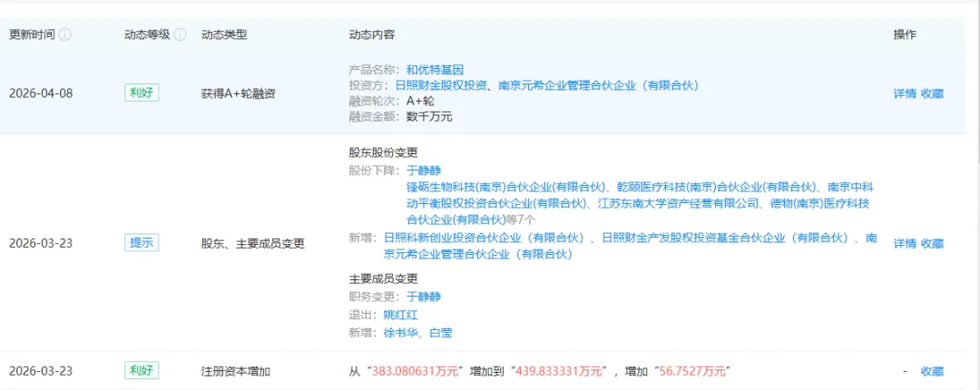Click the 更新时间 column header
The width and height of the screenshot is (980, 390).
pos(32,35)
